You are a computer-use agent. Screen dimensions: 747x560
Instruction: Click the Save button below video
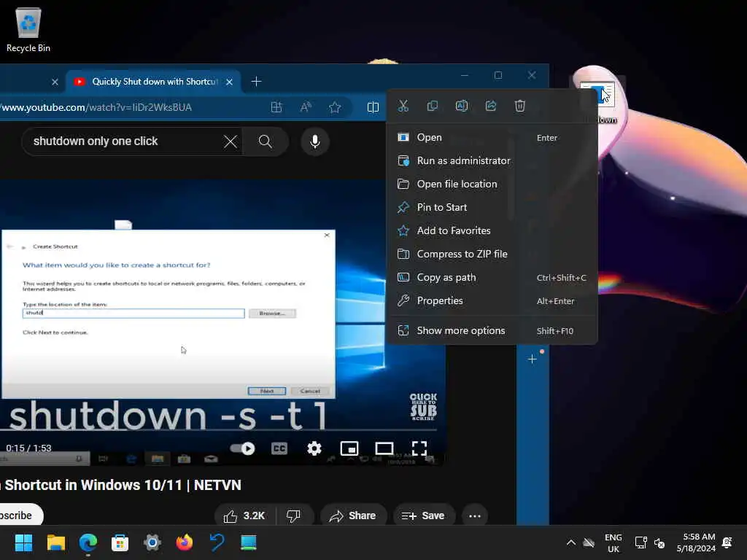[424, 516]
